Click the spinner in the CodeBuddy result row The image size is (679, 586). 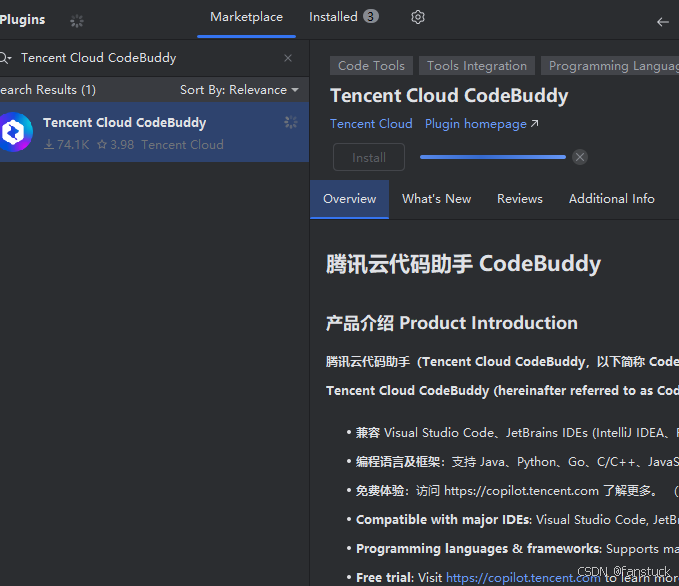tap(291, 122)
